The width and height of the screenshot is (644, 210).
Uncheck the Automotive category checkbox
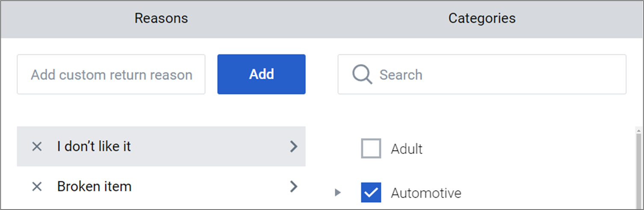[x=371, y=193]
